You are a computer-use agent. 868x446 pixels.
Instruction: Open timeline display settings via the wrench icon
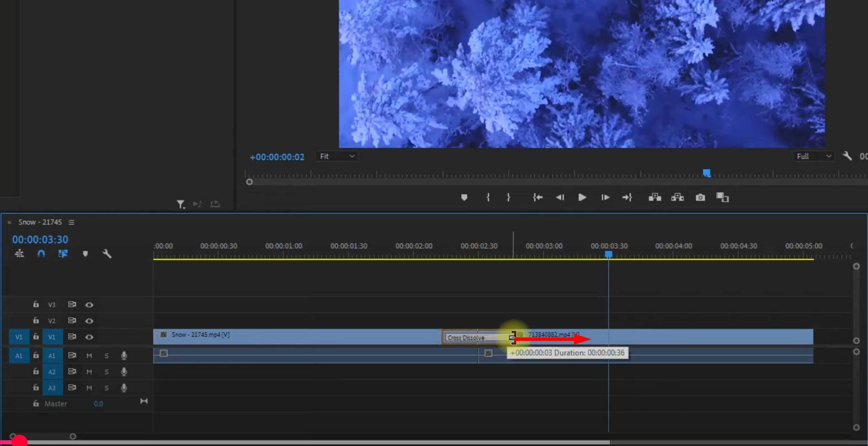[107, 254]
